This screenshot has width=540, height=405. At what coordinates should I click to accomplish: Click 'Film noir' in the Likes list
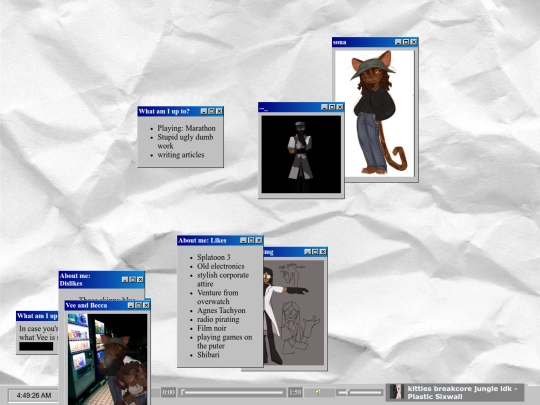(211, 328)
